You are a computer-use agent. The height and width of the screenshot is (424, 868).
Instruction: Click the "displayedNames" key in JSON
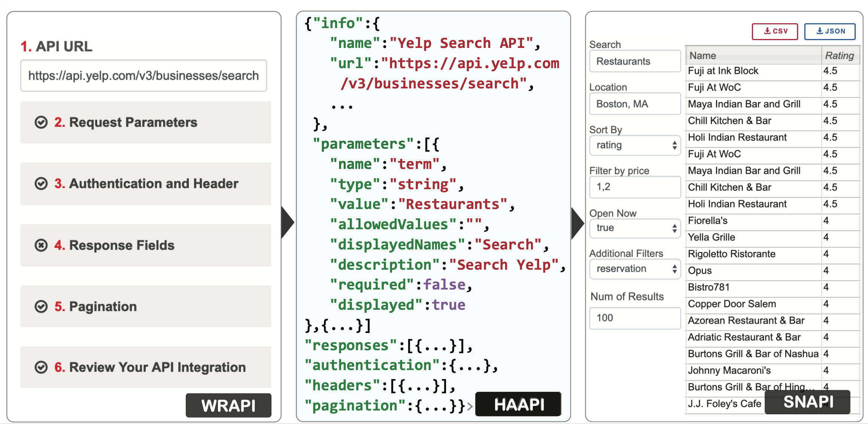[x=398, y=245]
